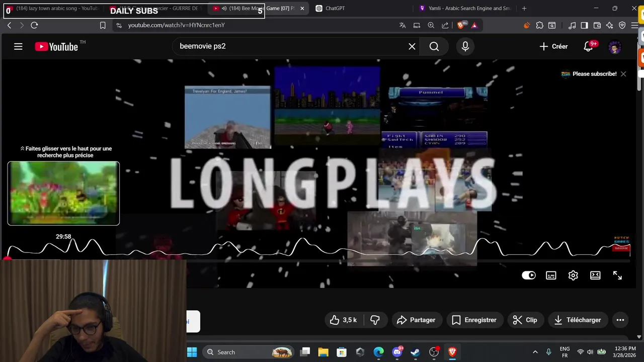Show hidden system tray icons
Image resolution: width=644 pixels, height=362 pixels.
tap(535, 352)
